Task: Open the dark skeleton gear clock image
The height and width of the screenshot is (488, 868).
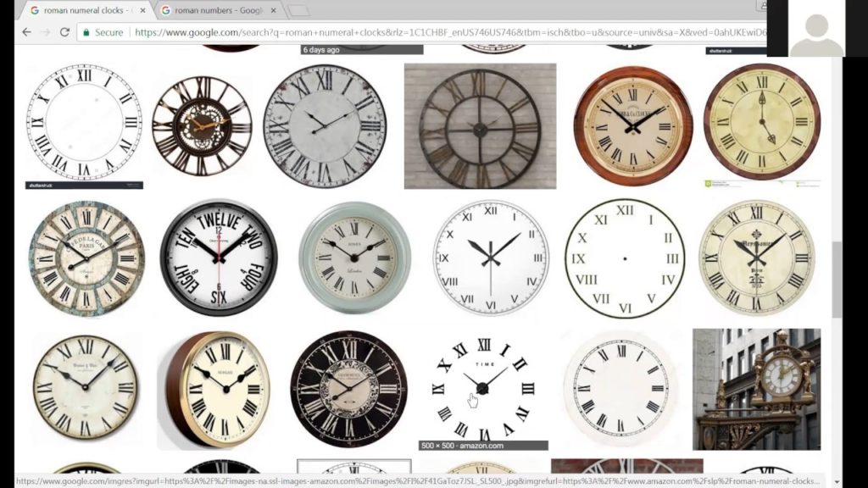Action: [202, 126]
